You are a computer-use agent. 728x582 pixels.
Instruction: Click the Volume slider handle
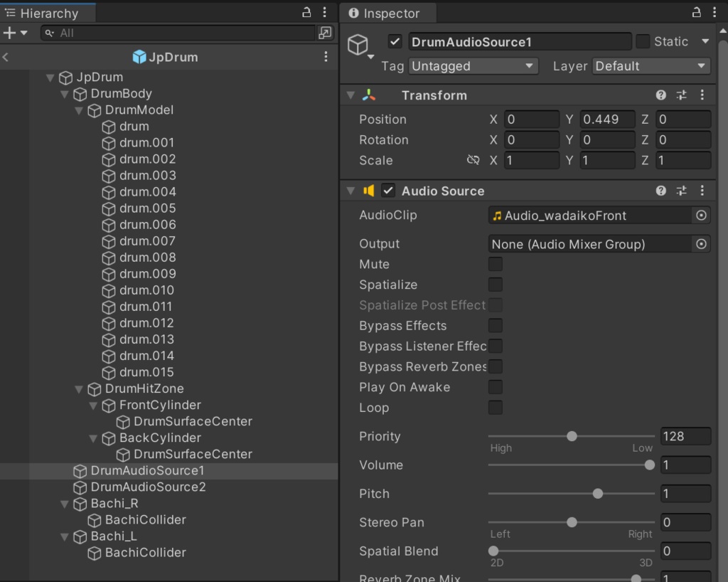[649, 465]
